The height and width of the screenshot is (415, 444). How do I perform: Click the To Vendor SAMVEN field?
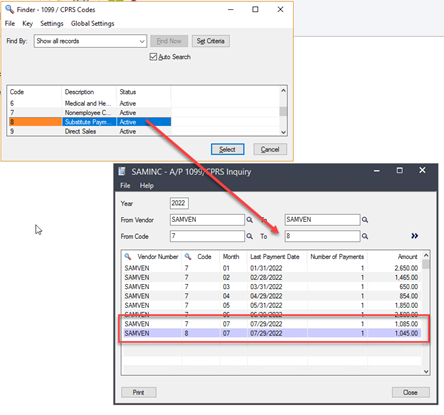coord(322,220)
